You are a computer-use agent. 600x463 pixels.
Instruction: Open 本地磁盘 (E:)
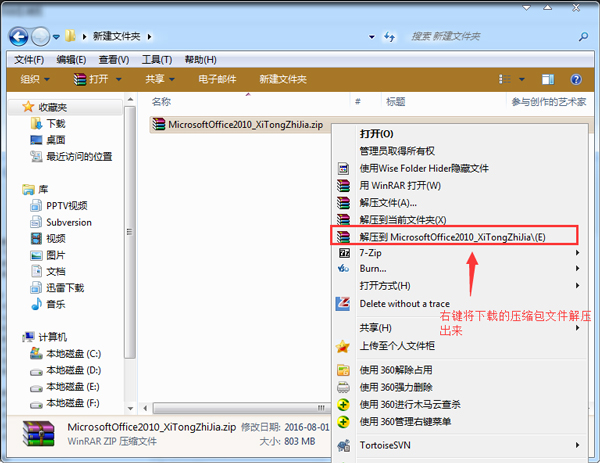(x=65, y=386)
